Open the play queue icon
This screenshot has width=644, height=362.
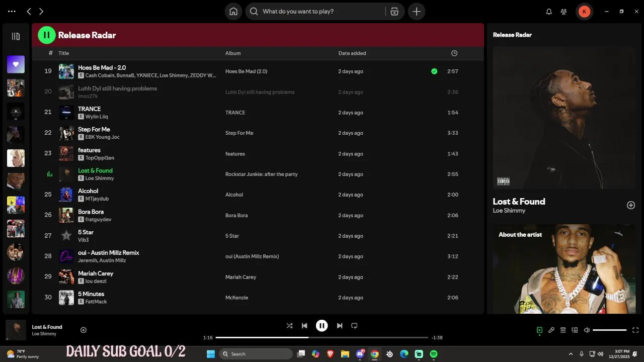(563, 330)
